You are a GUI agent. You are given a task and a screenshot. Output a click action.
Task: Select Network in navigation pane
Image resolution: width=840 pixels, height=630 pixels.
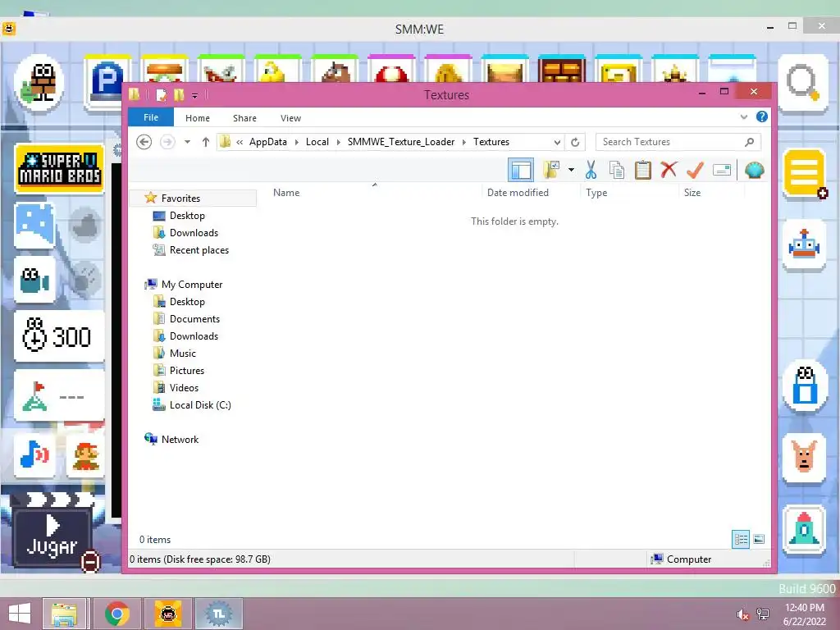coord(180,440)
